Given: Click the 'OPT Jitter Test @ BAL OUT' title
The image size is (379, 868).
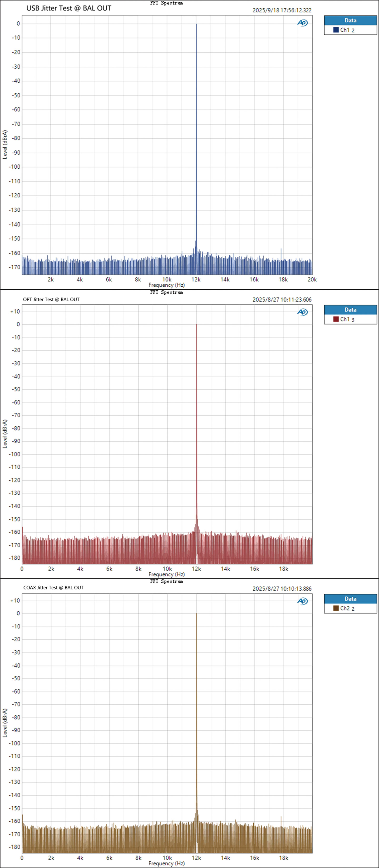Looking at the screenshot, I should [51, 299].
